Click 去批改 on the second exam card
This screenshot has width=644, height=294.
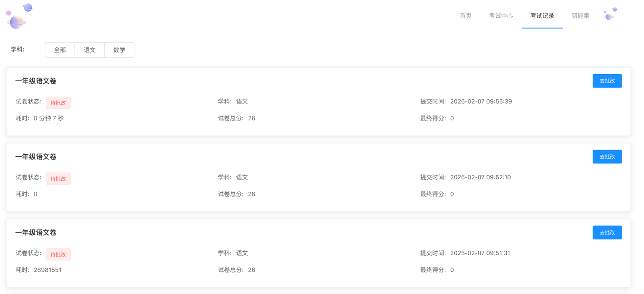607,156
